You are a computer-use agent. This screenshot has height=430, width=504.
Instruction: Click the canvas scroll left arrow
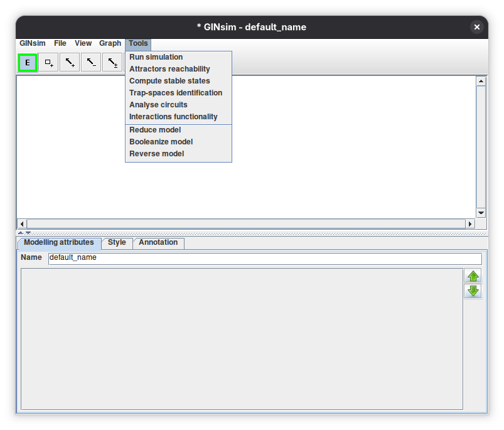click(x=22, y=223)
